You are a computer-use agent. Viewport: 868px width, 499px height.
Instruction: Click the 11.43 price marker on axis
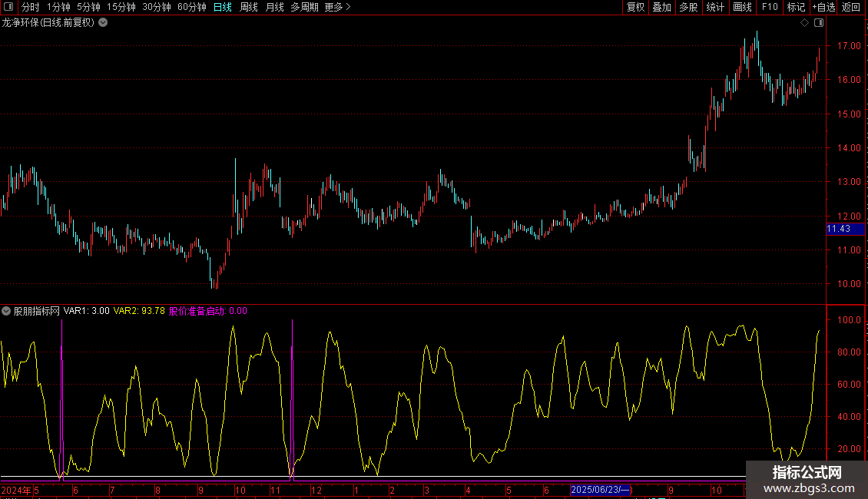(x=845, y=229)
